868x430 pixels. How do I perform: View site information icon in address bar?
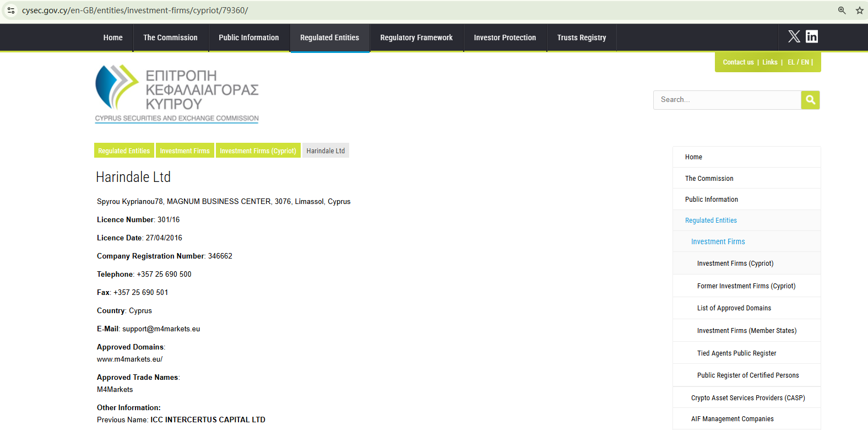tap(11, 10)
